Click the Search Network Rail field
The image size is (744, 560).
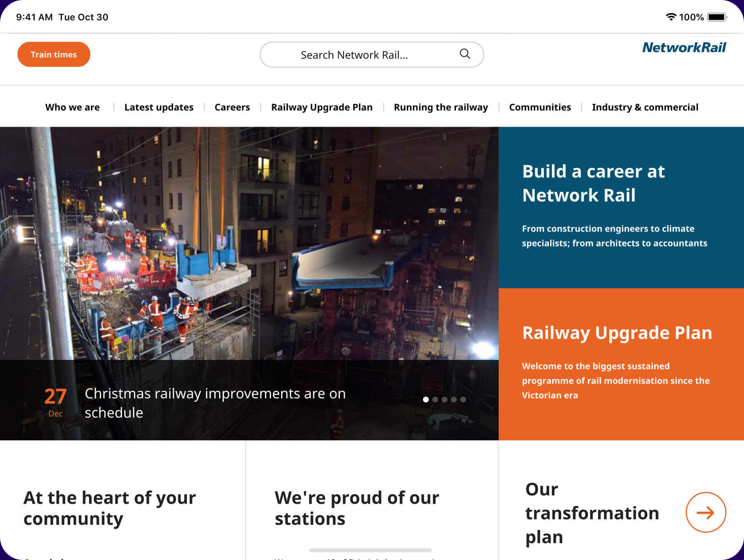click(372, 54)
